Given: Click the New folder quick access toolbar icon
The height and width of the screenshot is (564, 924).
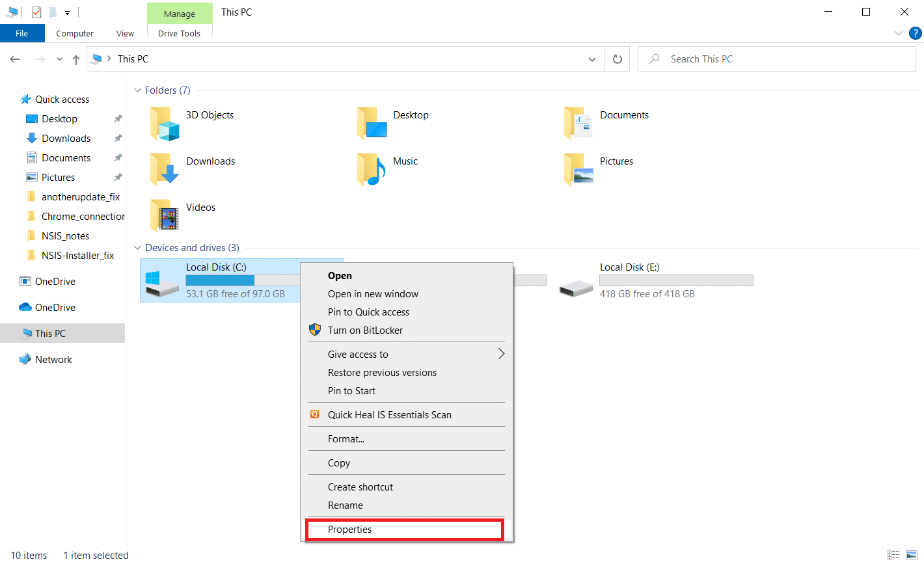Looking at the screenshot, I should click(x=53, y=12).
